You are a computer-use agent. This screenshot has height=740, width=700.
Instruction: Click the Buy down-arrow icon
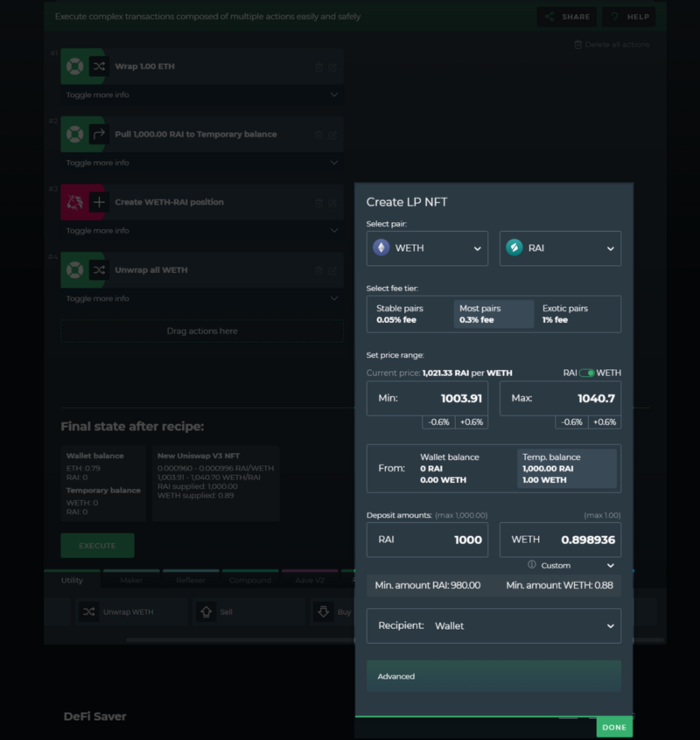pos(324,611)
